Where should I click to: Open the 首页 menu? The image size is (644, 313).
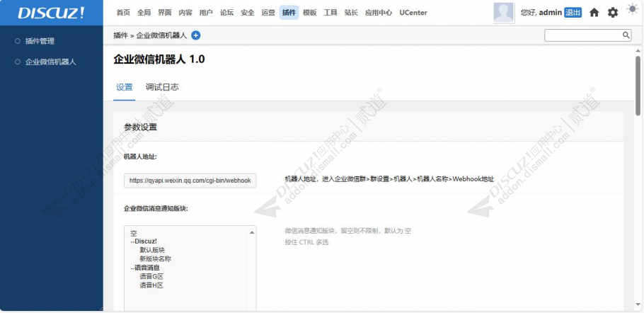(123, 13)
